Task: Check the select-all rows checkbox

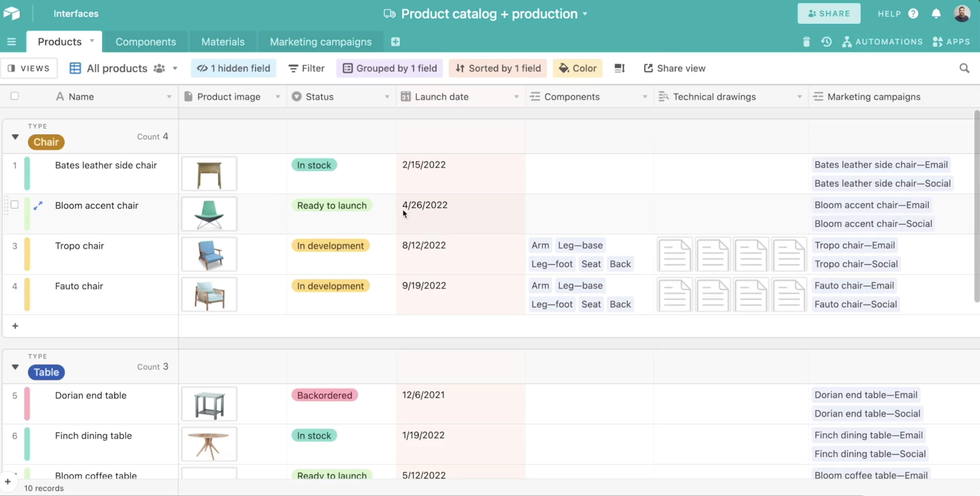Action: coord(14,96)
